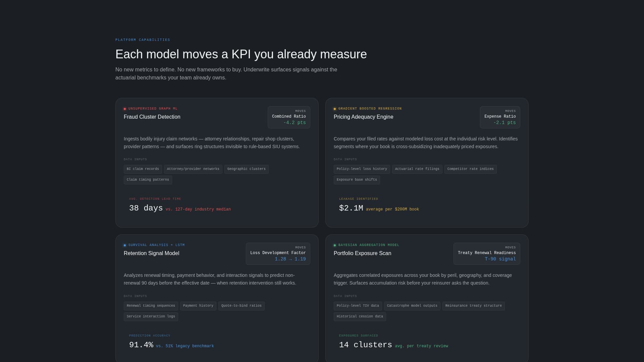Click the Catastrophe model outputs tag

click(x=412, y=306)
